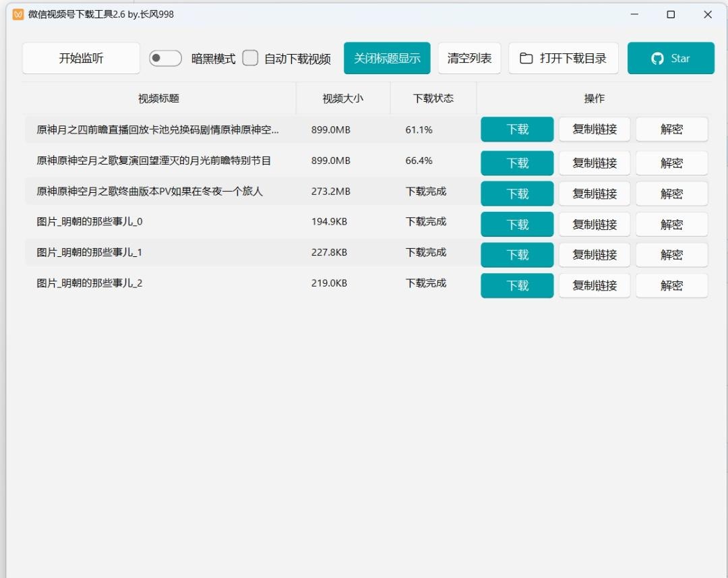Select title 原神月之四前瞻直播回放卡池兑换码
728x578 pixels.
[x=157, y=129]
